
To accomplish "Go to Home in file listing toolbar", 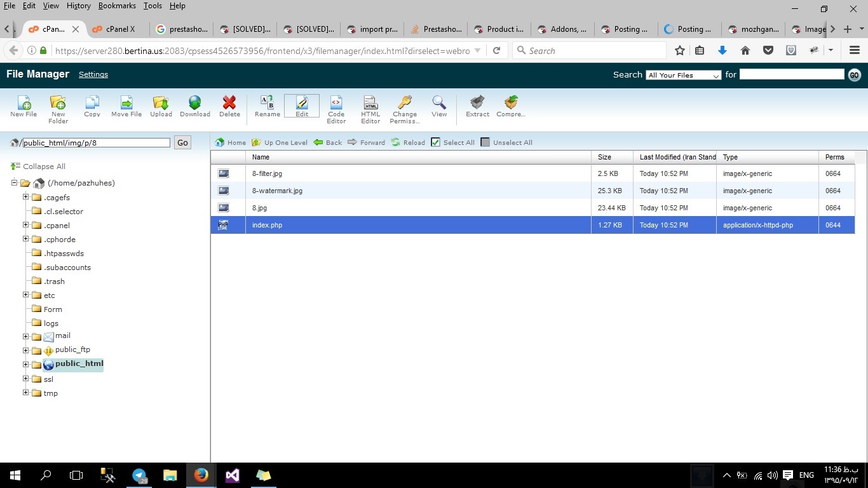I will tap(231, 142).
